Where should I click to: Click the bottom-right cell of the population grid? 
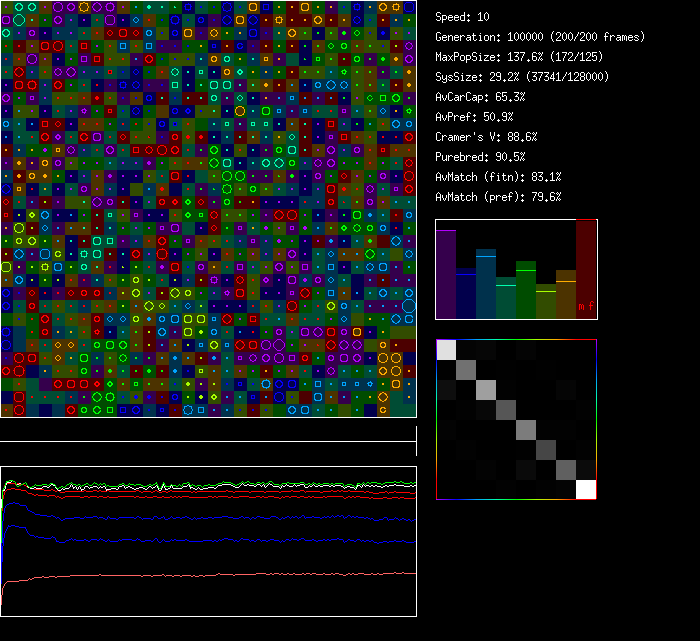pyautogui.click(x=409, y=410)
